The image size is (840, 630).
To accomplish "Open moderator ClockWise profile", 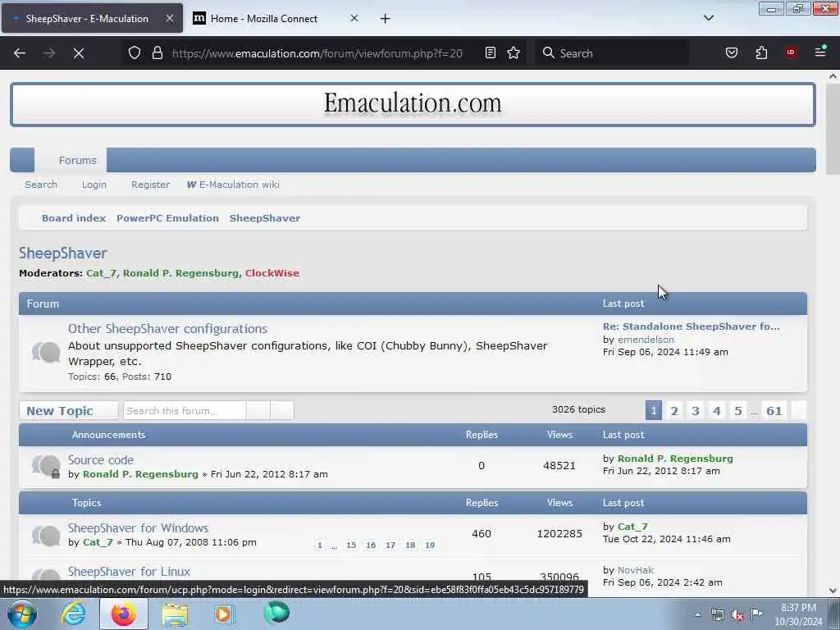I will tap(272, 273).
